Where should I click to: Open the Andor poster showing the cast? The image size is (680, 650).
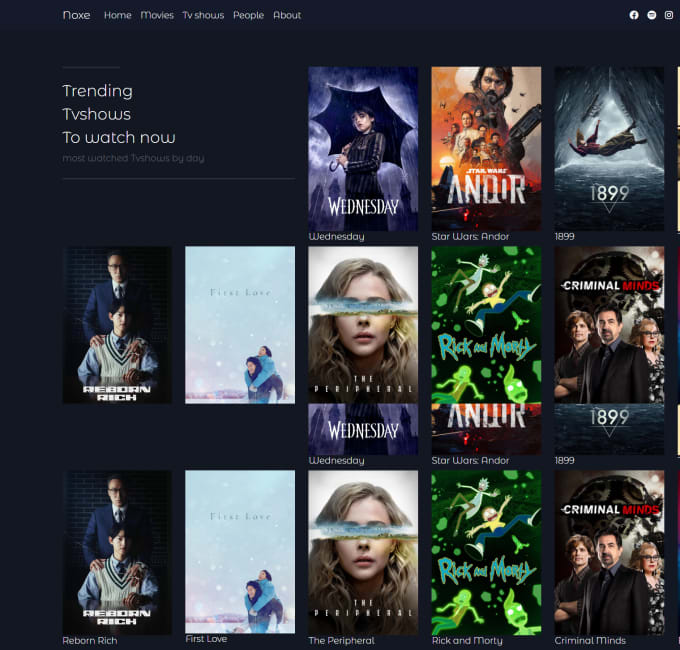click(486, 149)
